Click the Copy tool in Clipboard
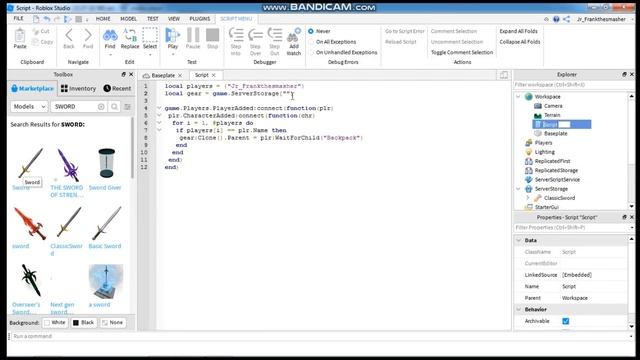 pos(42,42)
